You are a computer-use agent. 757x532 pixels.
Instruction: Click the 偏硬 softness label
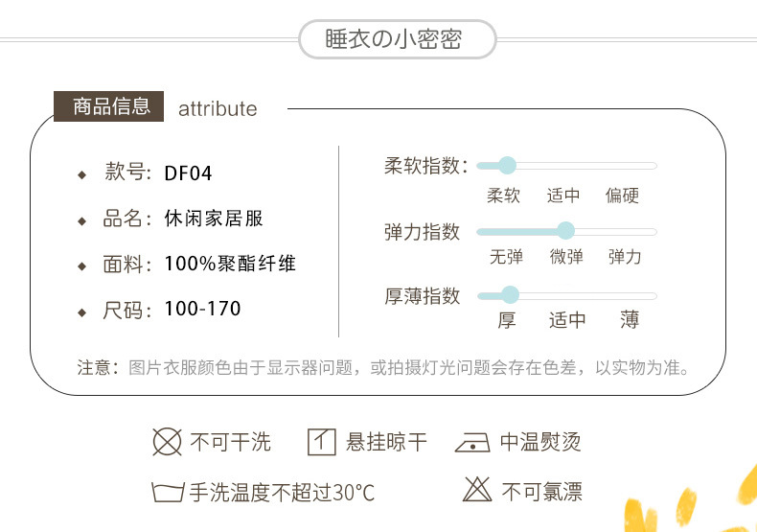(622, 196)
